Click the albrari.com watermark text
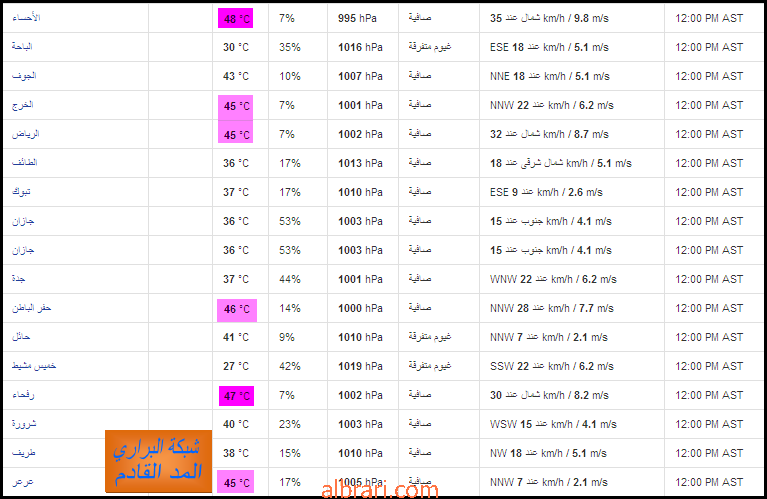The height and width of the screenshot is (499, 767). (x=380, y=490)
